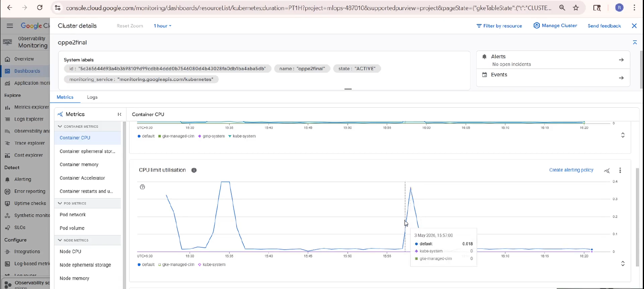The height and width of the screenshot is (289, 644).
Task: Toggle default series in top Container CPU legend
Action: click(x=146, y=136)
